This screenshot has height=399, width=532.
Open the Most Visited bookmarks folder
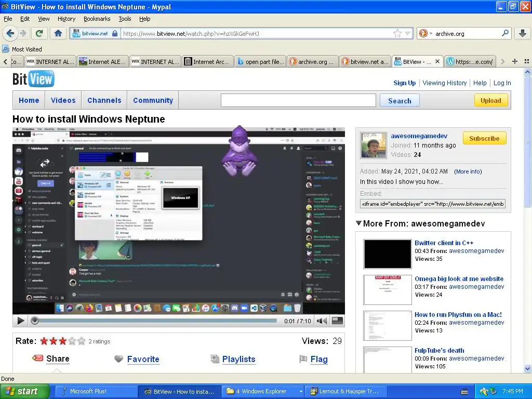pos(22,49)
